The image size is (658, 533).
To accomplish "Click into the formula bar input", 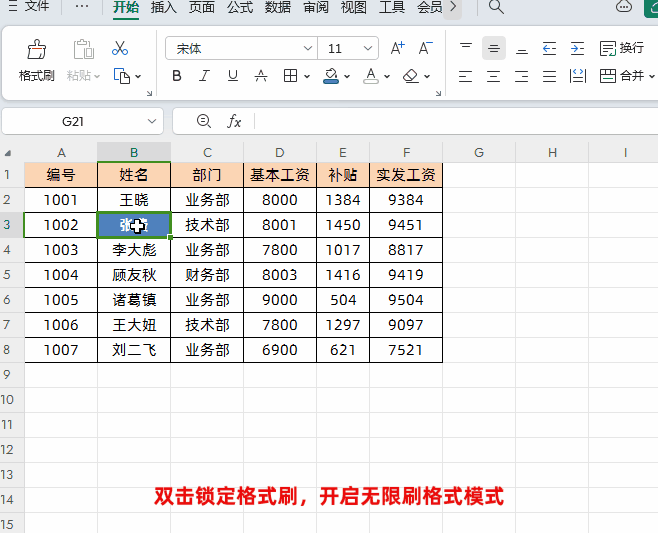I will click(x=457, y=121).
